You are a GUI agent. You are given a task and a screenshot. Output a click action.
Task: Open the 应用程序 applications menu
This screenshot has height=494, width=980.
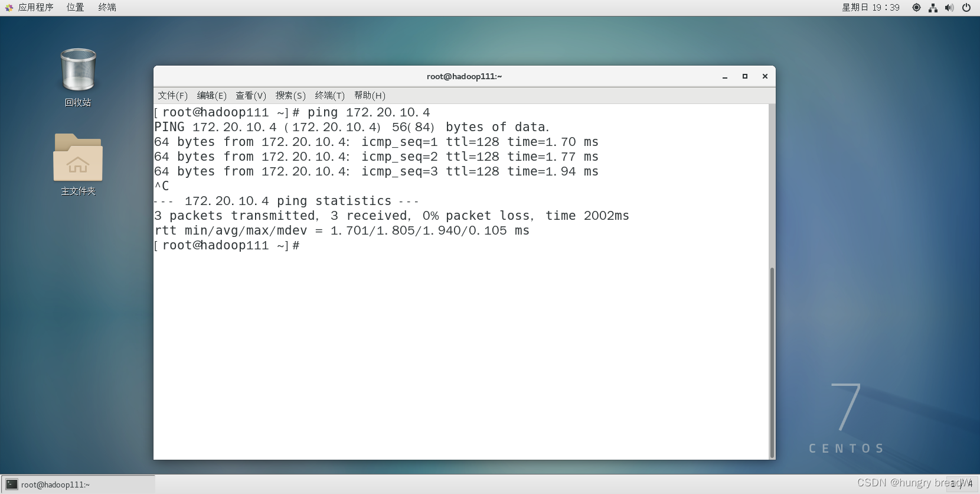[35, 8]
